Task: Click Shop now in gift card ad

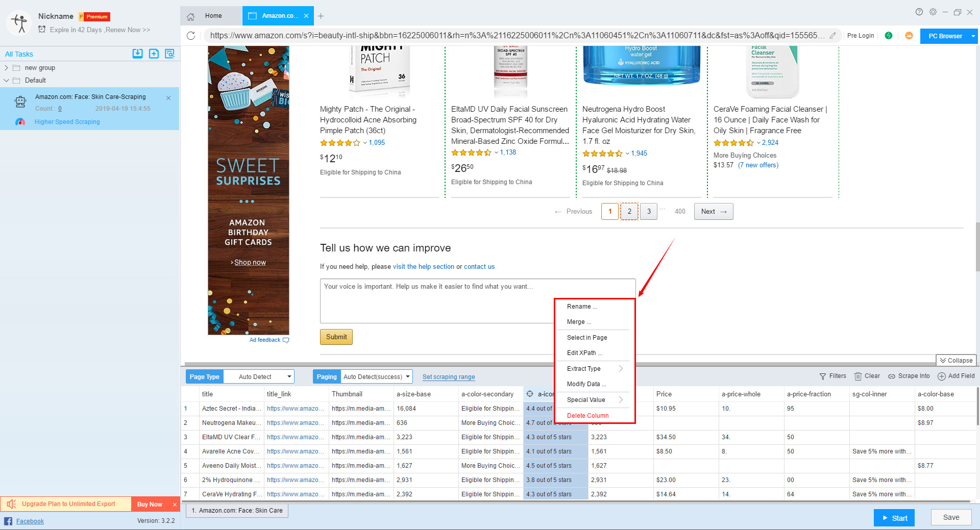Action: (250, 262)
